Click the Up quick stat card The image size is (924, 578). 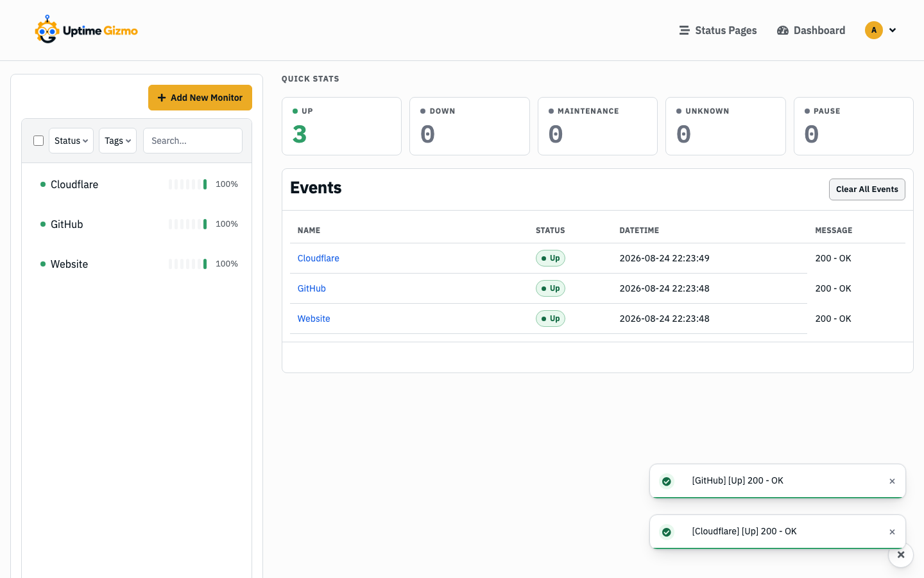click(341, 126)
